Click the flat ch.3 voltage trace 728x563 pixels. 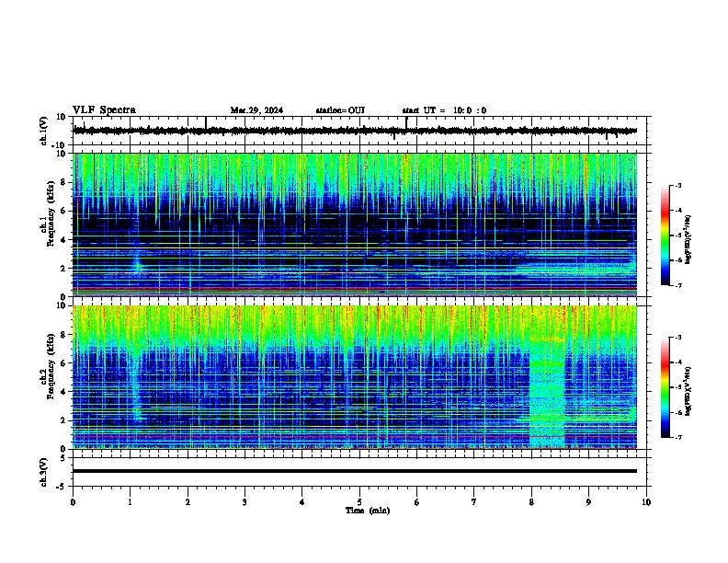coord(355,471)
